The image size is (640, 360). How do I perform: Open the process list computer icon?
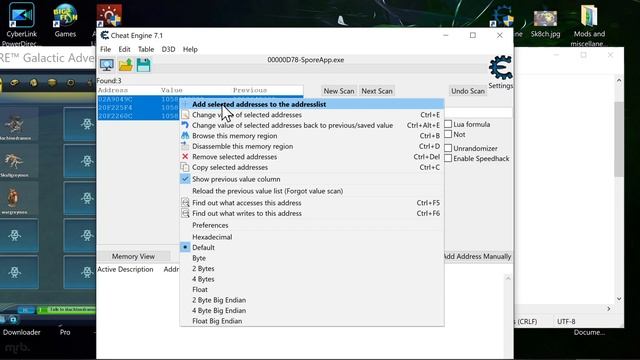[x=107, y=65]
